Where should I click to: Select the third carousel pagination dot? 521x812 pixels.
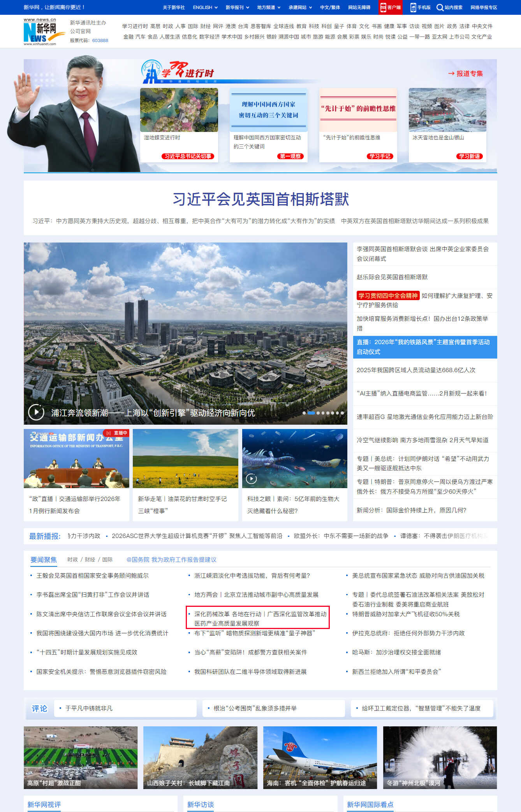pyautogui.click(x=318, y=413)
